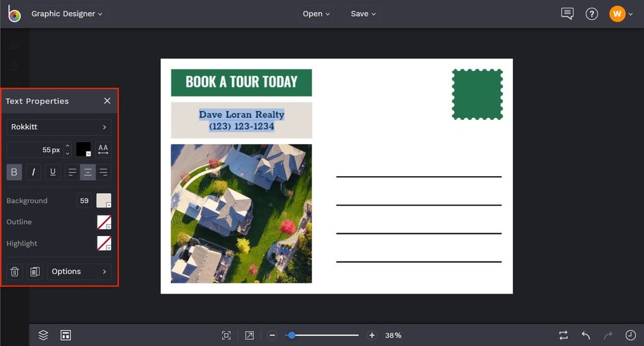Select the Dave Loran Realty text box
This screenshot has width=644, height=346.
coord(241,120)
